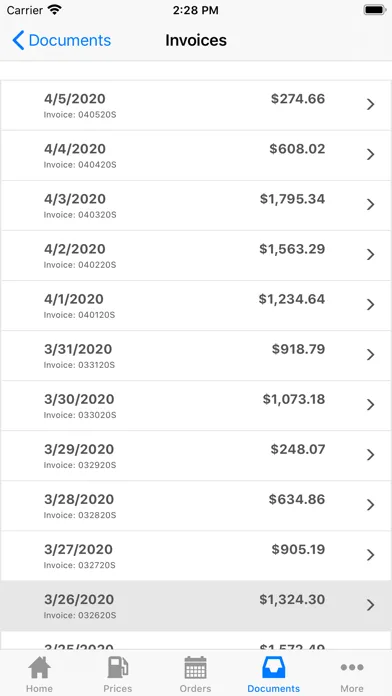The height and width of the screenshot is (696, 392).
Task: Select the Documents inbox tray icon
Action: pyautogui.click(x=273, y=667)
